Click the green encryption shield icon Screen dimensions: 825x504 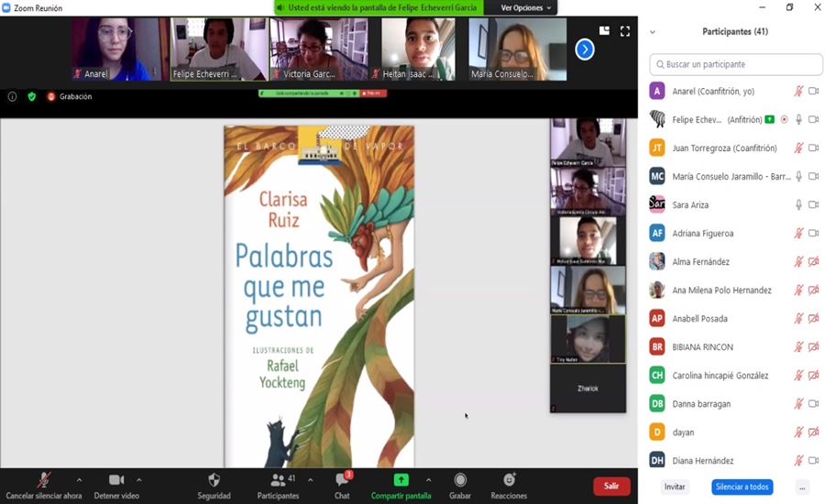31,96
